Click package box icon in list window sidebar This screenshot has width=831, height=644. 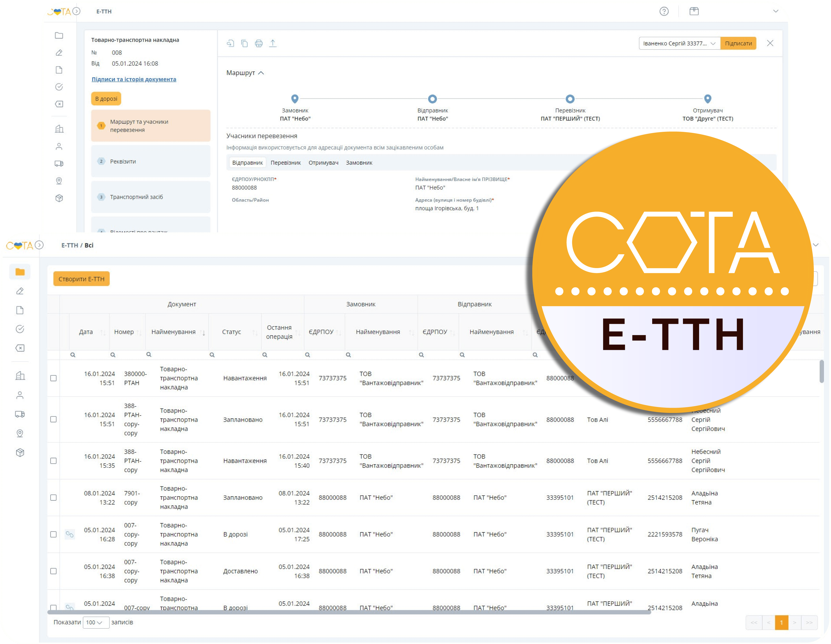20,453
